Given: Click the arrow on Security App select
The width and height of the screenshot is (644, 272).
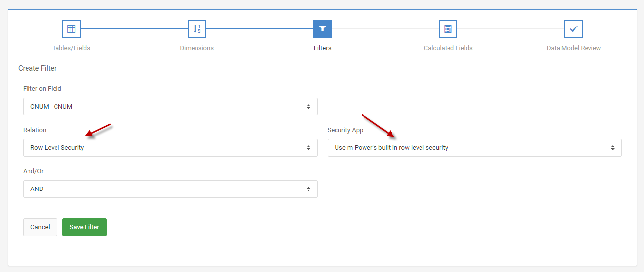Looking at the screenshot, I should click(x=613, y=148).
